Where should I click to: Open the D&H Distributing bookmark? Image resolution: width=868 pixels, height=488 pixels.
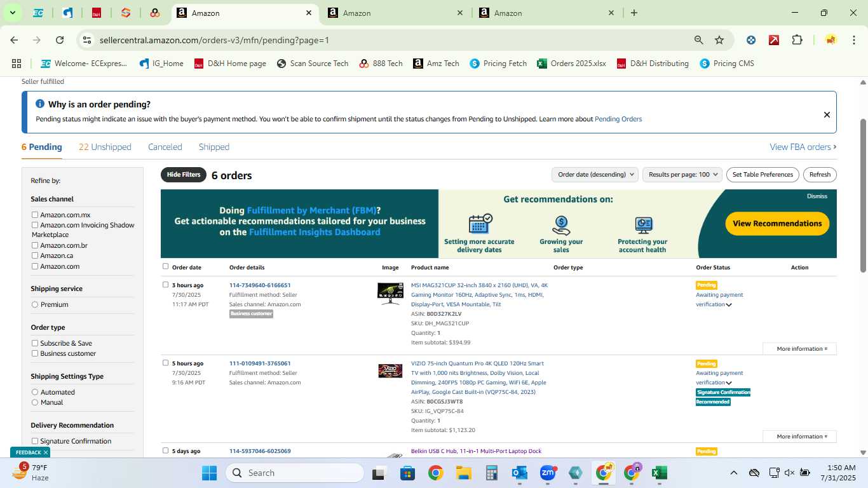[653, 64]
